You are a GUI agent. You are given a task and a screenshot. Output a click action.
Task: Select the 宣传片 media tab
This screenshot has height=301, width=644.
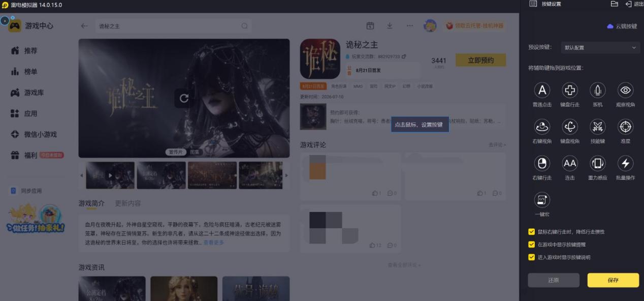pyautogui.click(x=175, y=152)
